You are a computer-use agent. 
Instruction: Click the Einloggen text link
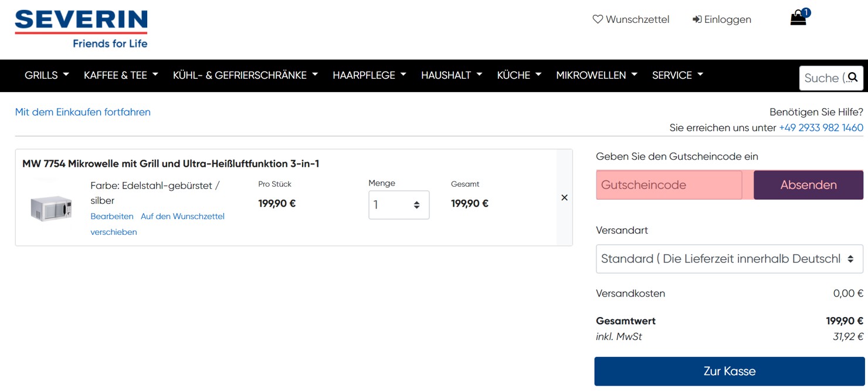(x=728, y=19)
